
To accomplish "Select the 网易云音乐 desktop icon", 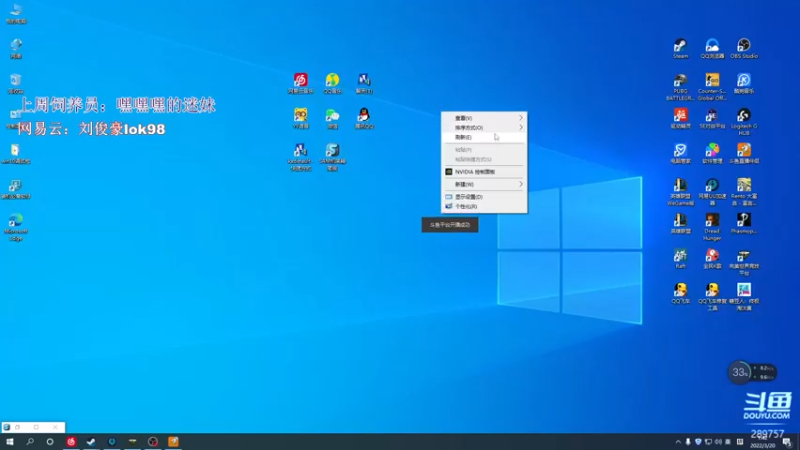I will 301,84.
